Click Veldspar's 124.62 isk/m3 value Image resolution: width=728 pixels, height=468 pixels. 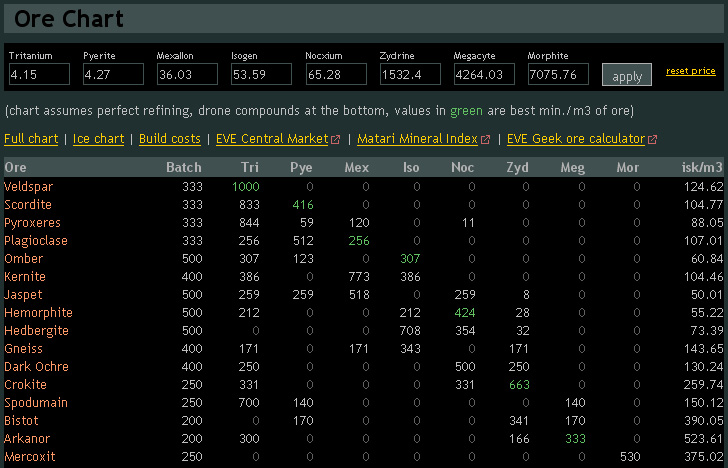(703, 187)
